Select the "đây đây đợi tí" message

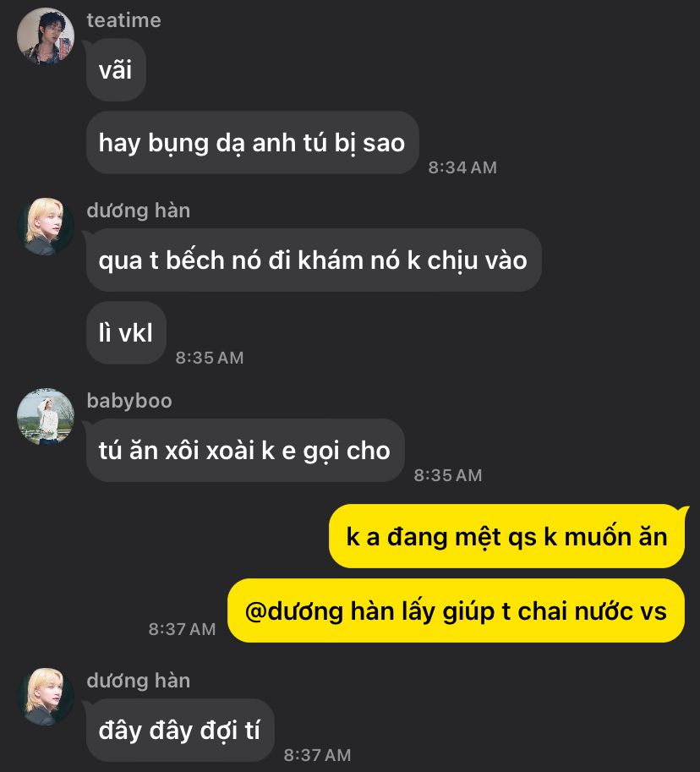(x=180, y=731)
